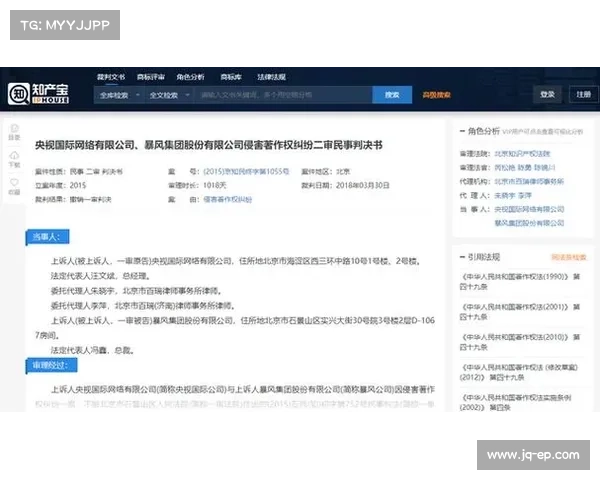Open the 商标库 nav tab
This screenshot has height=480, width=600.
point(231,77)
